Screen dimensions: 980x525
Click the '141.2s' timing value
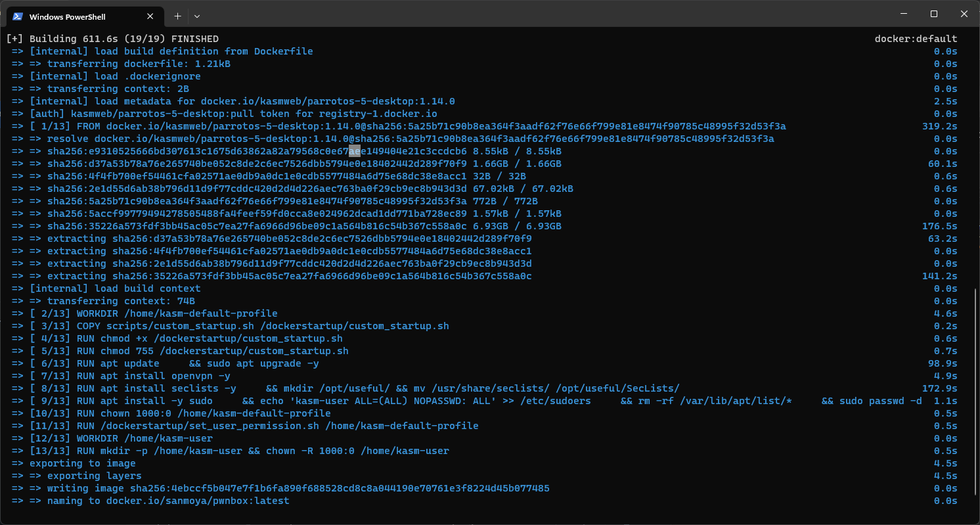coord(939,276)
